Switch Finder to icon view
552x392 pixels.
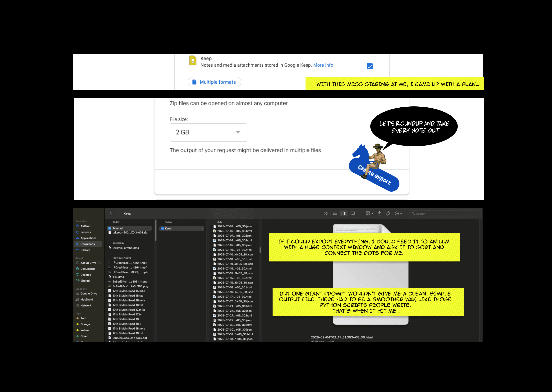pyautogui.click(x=326, y=213)
